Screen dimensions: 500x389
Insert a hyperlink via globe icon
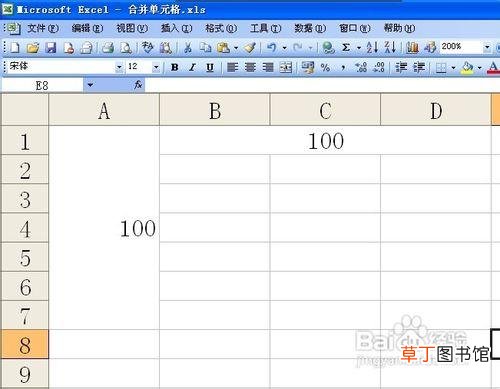pos(328,48)
